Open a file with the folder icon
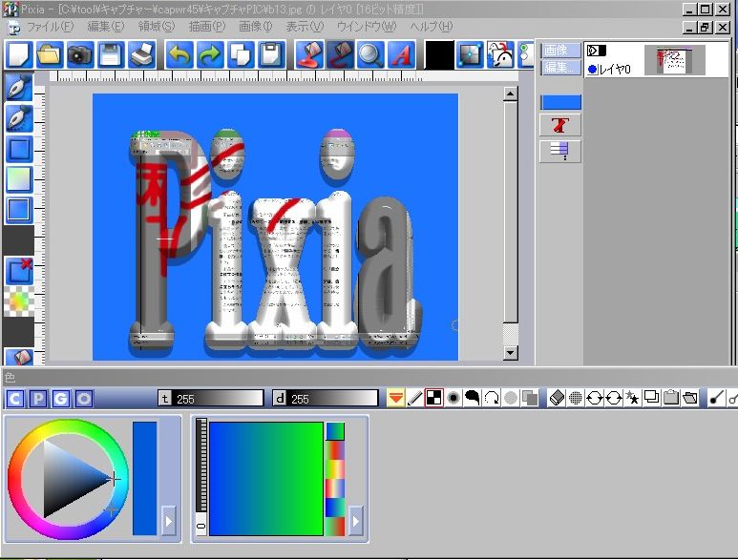The width and height of the screenshot is (738, 560). click(x=50, y=55)
